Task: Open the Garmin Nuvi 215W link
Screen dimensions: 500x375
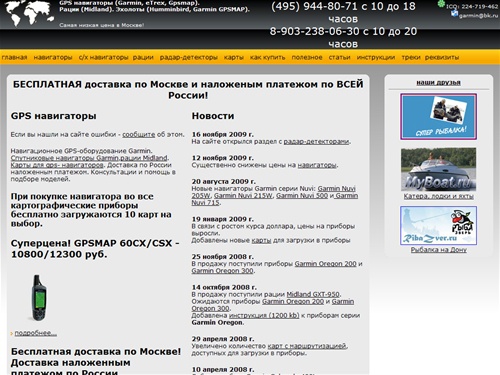Action: (243, 196)
